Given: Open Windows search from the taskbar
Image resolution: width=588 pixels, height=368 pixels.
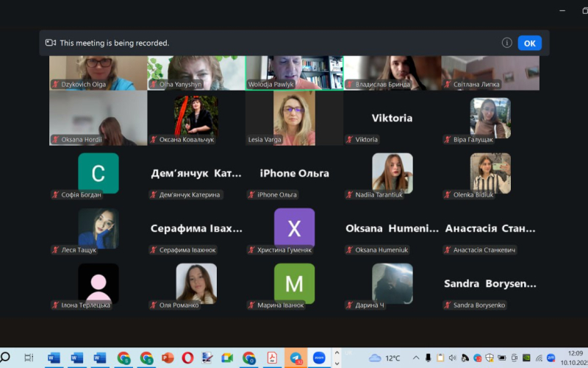Looking at the screenshot, I should (6, 358).
